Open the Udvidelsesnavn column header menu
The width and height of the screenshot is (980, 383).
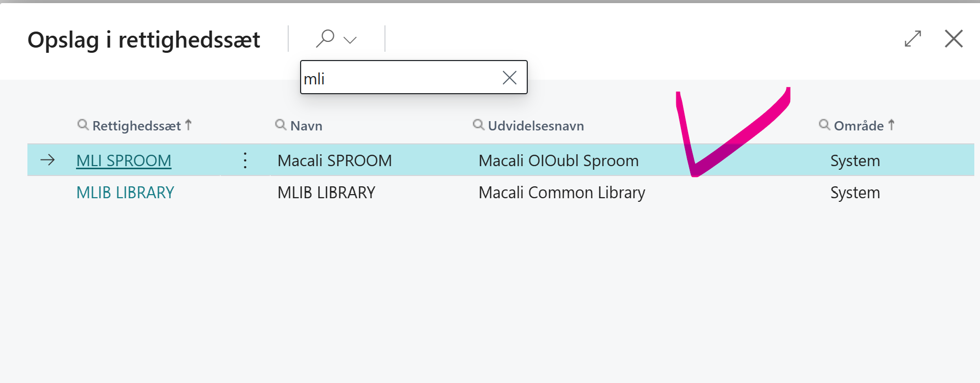click(x=536, y=126)
